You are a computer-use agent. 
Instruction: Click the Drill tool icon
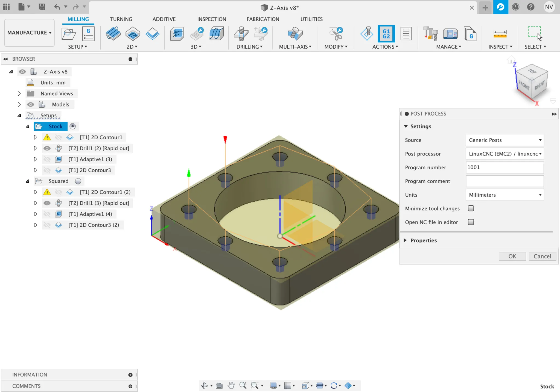click(x=241, y=34)
